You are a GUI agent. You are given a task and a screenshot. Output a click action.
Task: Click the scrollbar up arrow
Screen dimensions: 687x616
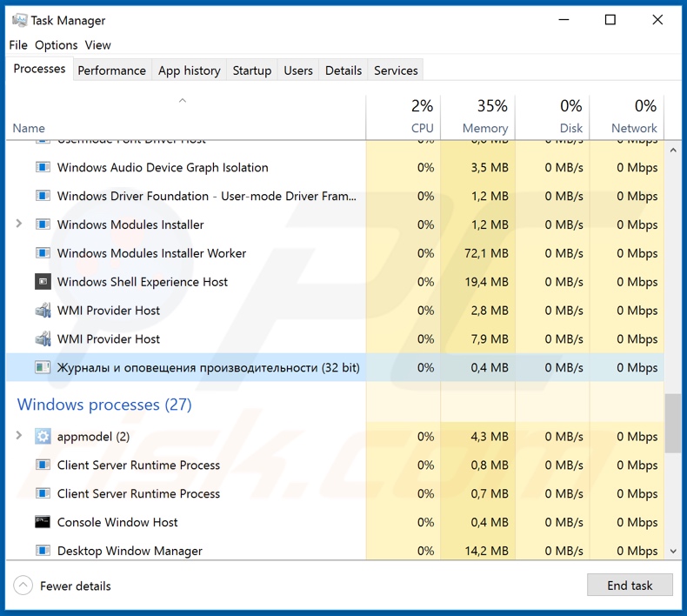tap(673, 150)
